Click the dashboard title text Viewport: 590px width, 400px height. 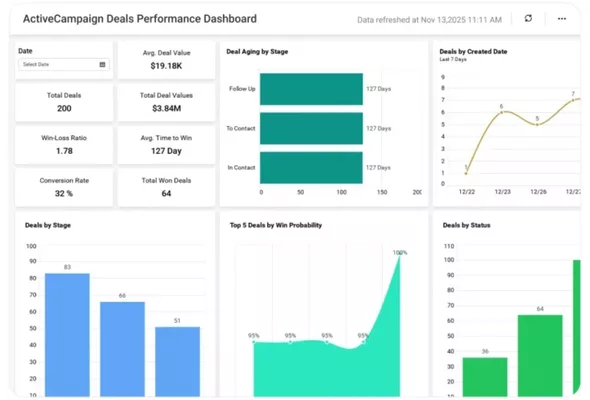point(140,19)
